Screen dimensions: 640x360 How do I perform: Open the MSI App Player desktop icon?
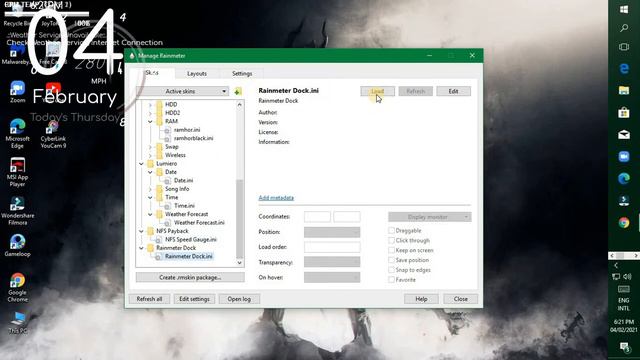tap(18, 172)
